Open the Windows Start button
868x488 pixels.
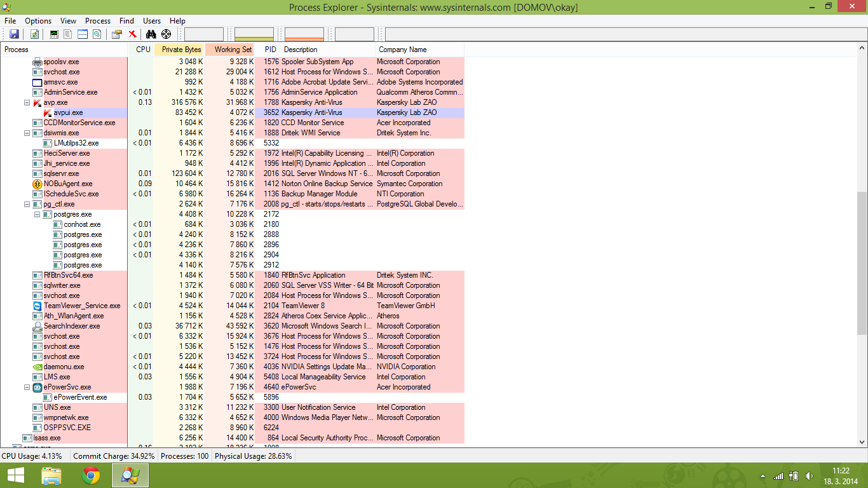[16, 475]
